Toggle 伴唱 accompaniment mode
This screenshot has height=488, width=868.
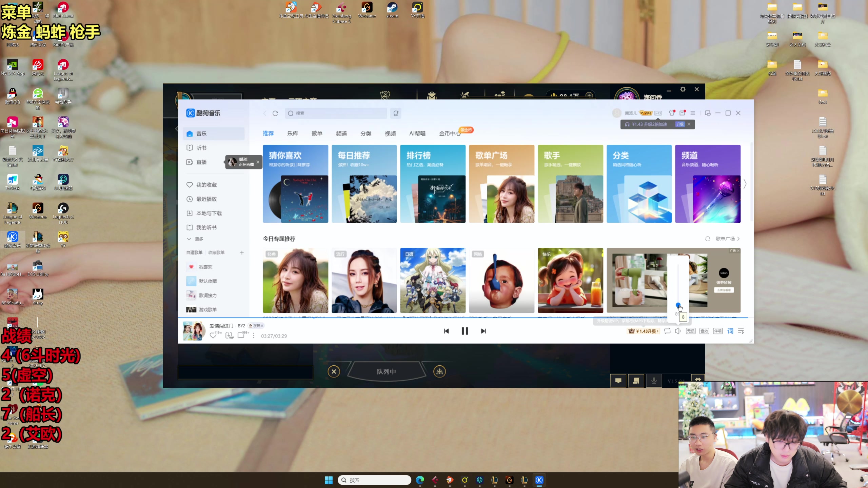tap(717, 331)
